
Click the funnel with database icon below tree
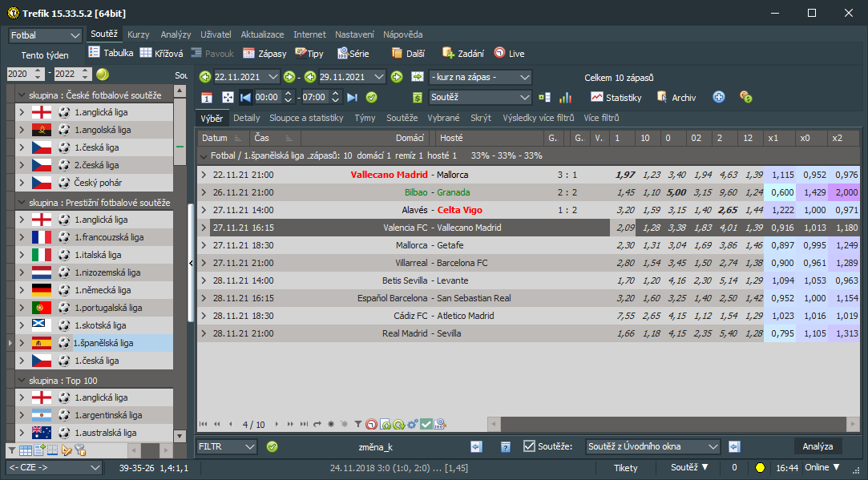click(x=80, y=450)
